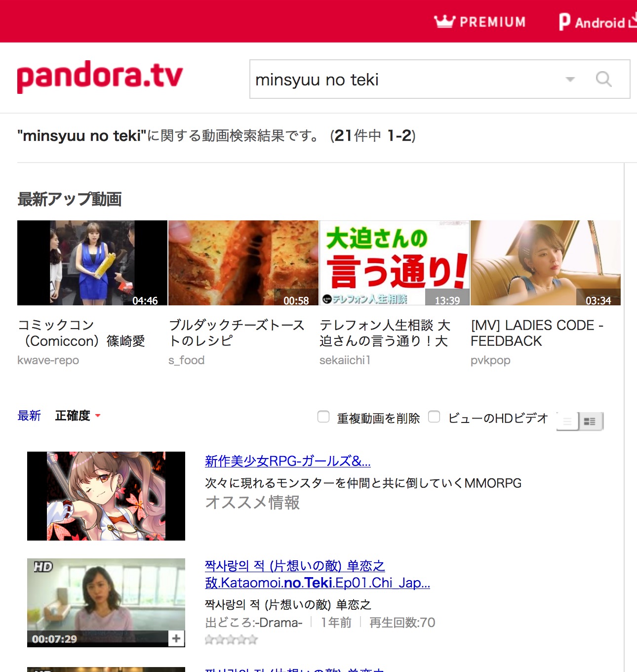
Task: Enable ビューのHDビデオ checkbox
Action: (x=434, y=417)
